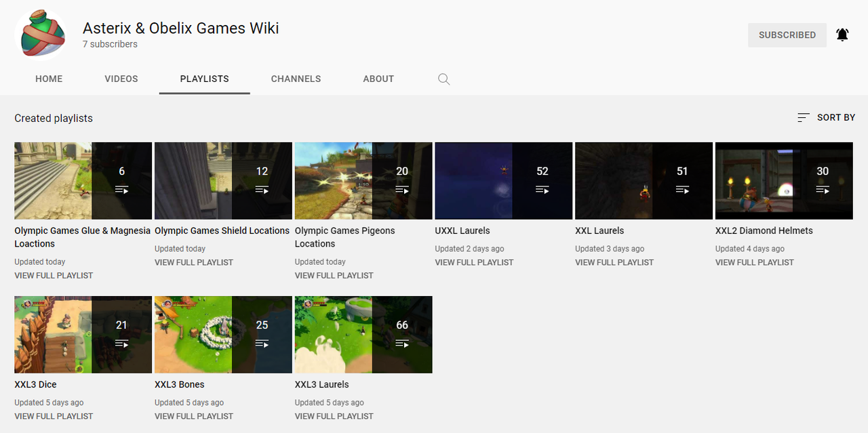868x433 pixels.
Task: Click title 'Olympic Games Glue & Magnesia Loactions'
Action: coord(82,237)
